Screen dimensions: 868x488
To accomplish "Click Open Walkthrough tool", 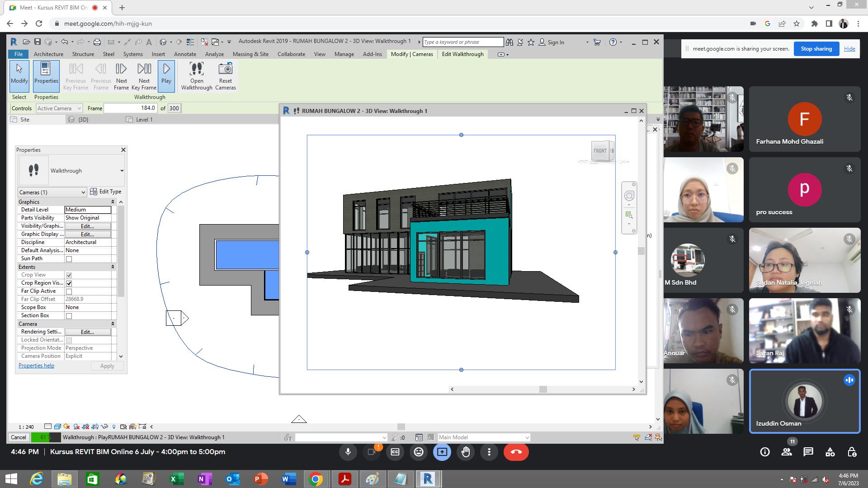I will point(197,76).
